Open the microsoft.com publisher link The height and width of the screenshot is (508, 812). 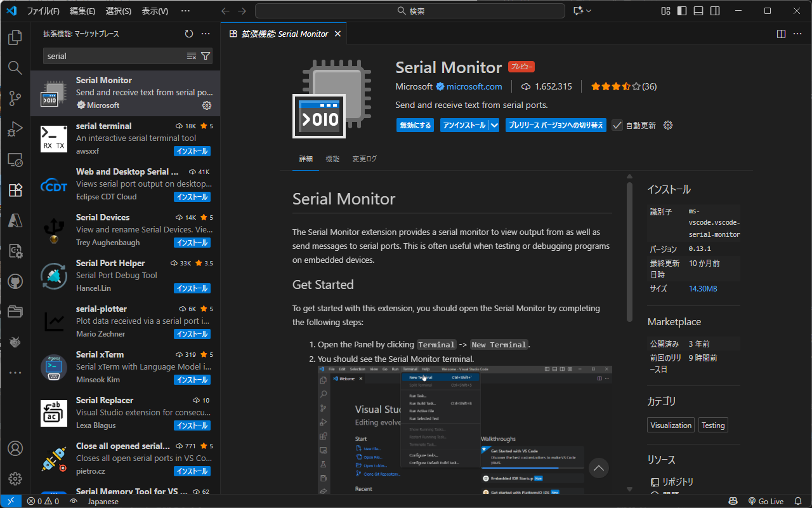[474, 86]
